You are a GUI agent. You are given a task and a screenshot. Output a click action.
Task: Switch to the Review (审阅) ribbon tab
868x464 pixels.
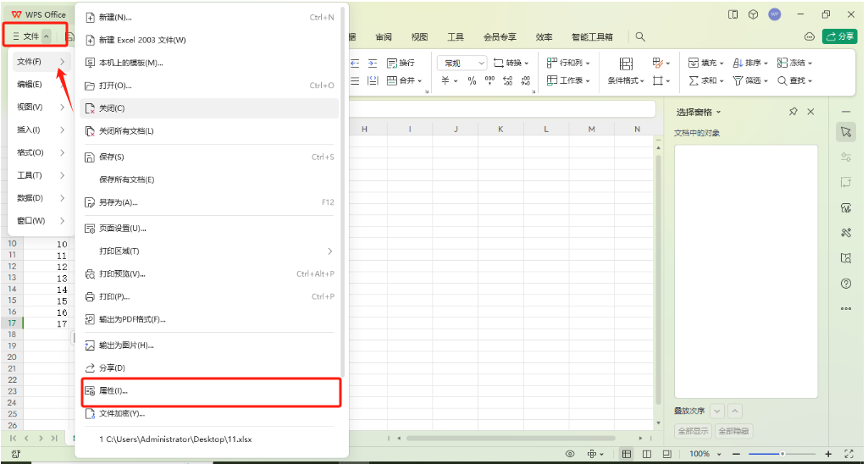click(x=384, y=37)
